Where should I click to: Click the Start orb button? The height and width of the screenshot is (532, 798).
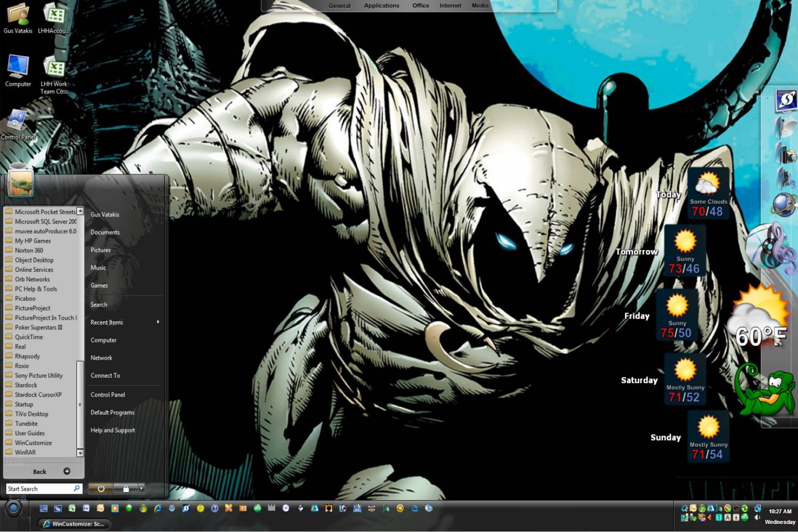click(13, 509)
